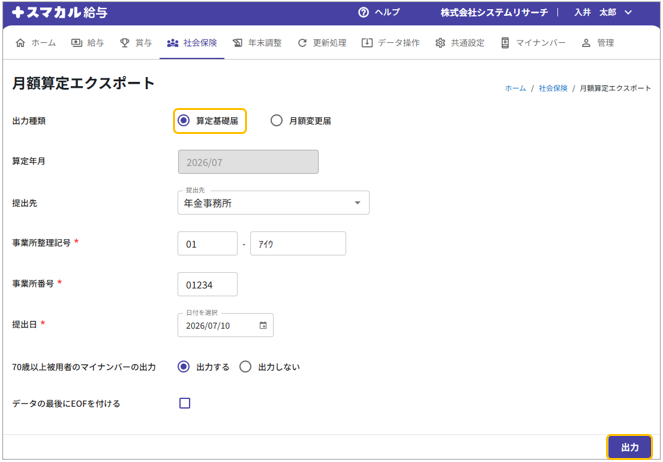Image resolution: width=663 pixels, height=462 pixels.
Task: Select the 算定基礎届 radio button
Action: point(184,120)
